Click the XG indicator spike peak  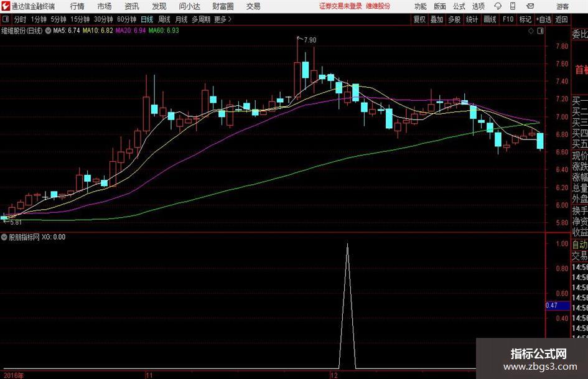(347, 245)
